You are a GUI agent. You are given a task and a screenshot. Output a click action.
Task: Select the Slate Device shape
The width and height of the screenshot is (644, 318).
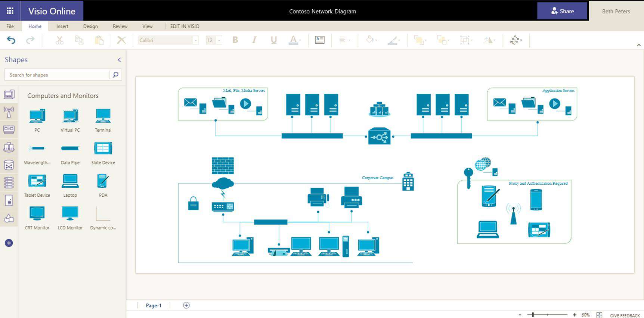coord(103,153)
